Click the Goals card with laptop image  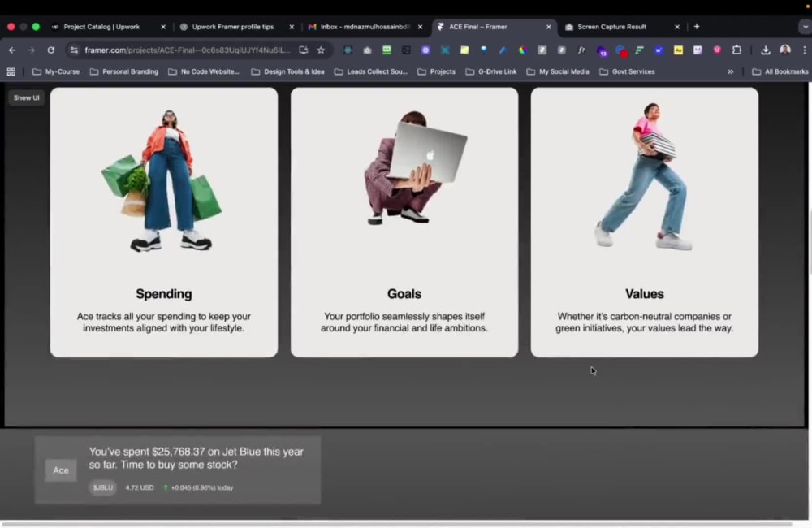click(404, 223)
